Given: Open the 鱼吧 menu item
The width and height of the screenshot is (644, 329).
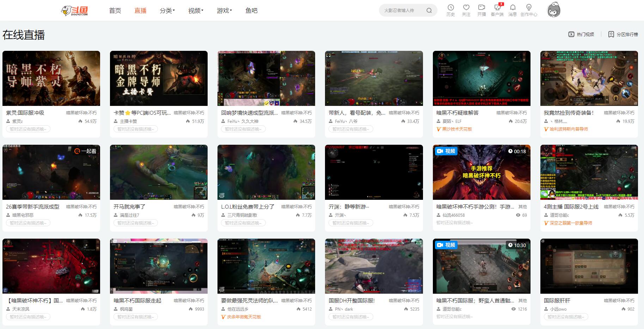Looking at the screenshot, I should (251, 11).
